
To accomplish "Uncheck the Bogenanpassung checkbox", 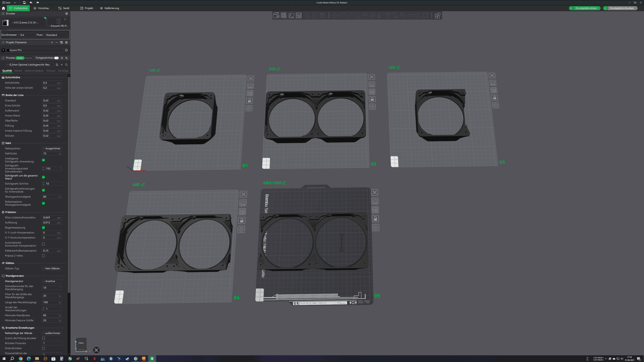I will pos(43,228).
